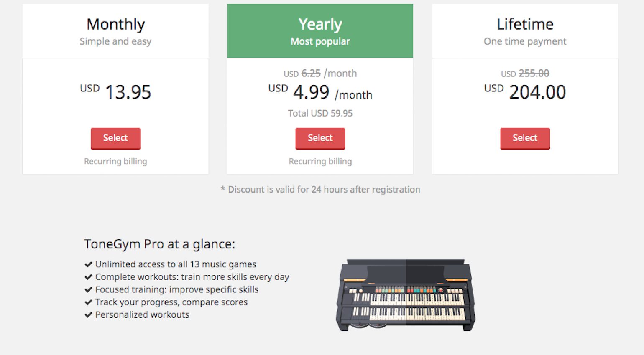Click checkmark icon beside Track your progress
The image size is (644, 355).
[88, 302]
